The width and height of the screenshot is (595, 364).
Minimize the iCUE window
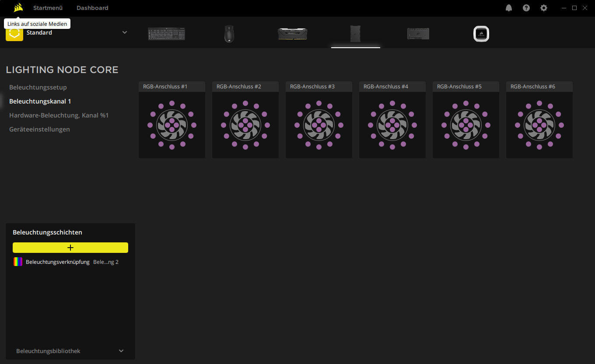[564, 8]
